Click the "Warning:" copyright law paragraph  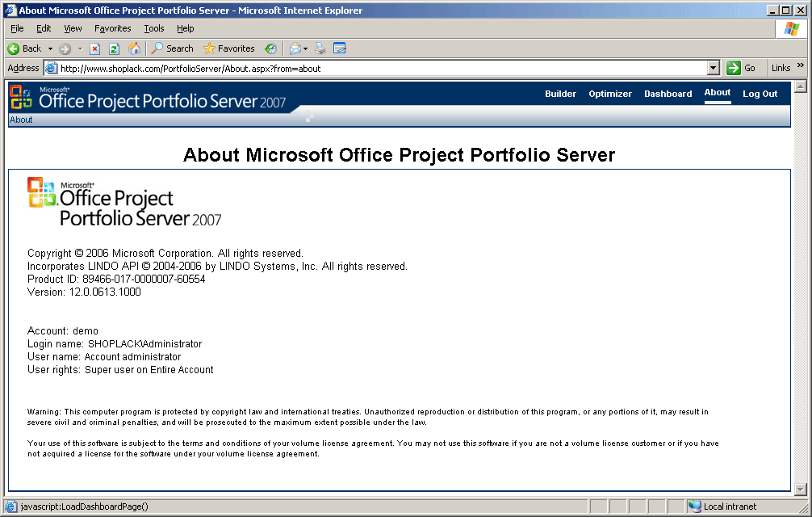(x=368, y=417)
